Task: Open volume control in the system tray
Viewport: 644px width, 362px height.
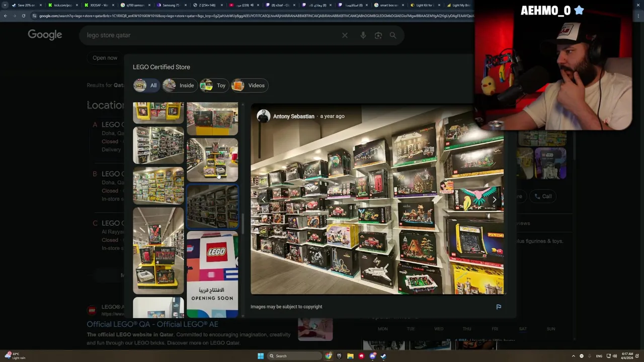Action: point(615,356)
